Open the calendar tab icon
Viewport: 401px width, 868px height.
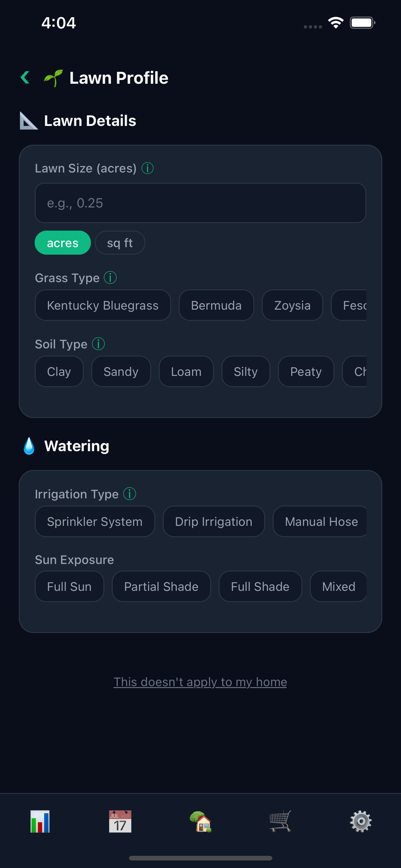(120, 821)
